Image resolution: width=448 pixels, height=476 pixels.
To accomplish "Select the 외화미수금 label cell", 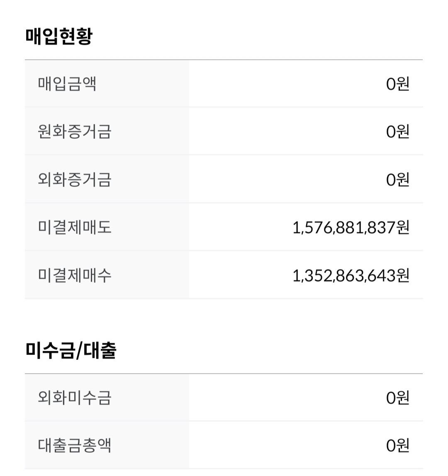I will pos(75,398).
